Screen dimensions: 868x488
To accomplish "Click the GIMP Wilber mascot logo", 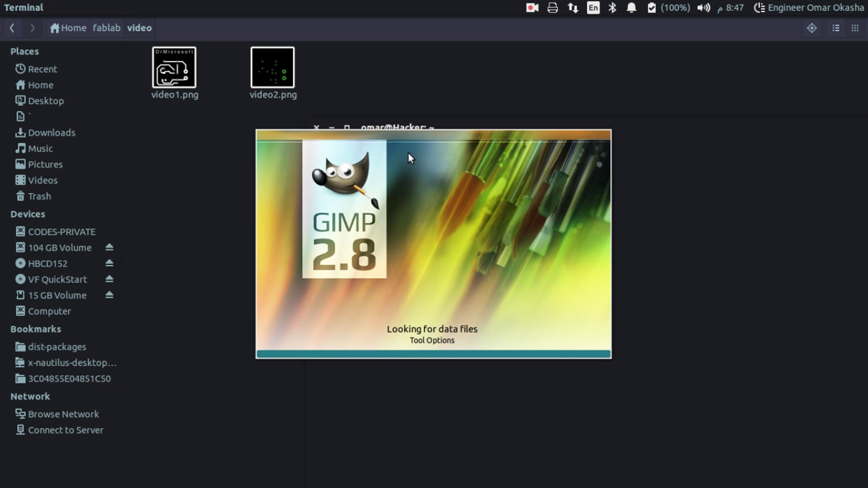I will pyautogui.click(x=345, y=180).
